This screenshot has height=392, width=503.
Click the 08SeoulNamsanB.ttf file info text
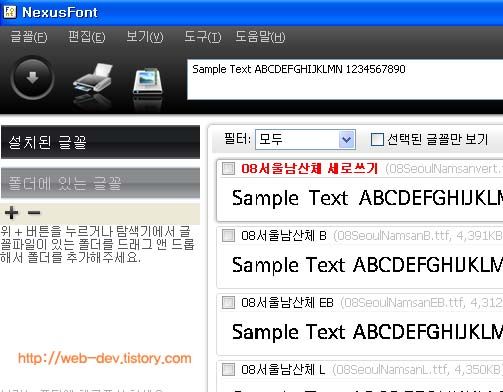coord(418,236)
